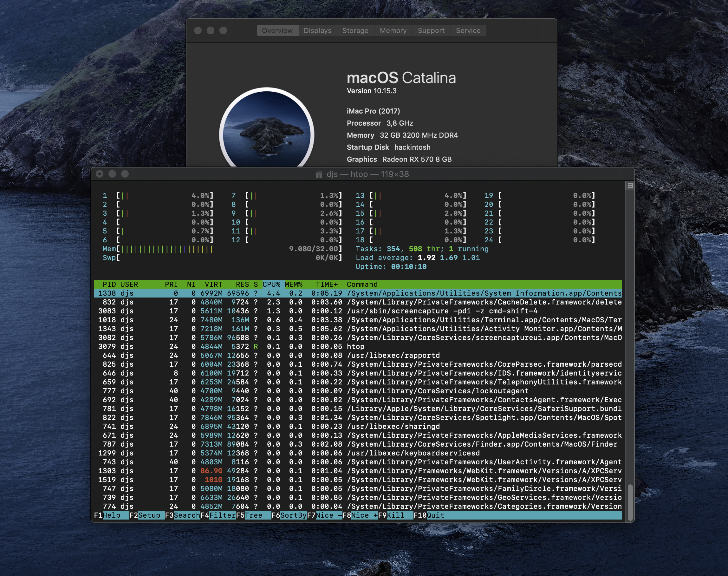Click F6 SortBy in htop footer
The height and width of the screenshot is (576, 728).
pos(289,515)
